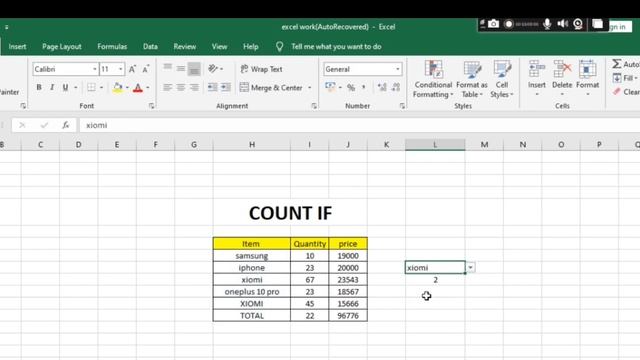
Task: Apply Comma Style icon
Action: (363, 87)
